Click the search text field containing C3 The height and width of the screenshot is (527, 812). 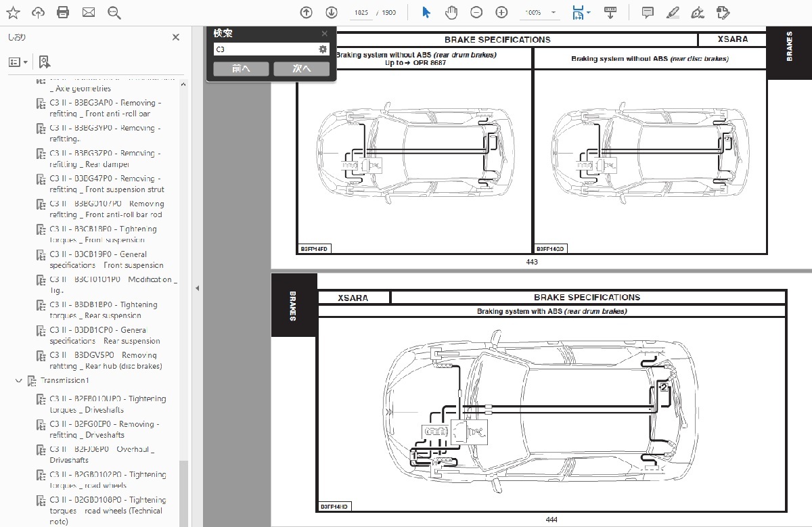[x=265, y=49]
